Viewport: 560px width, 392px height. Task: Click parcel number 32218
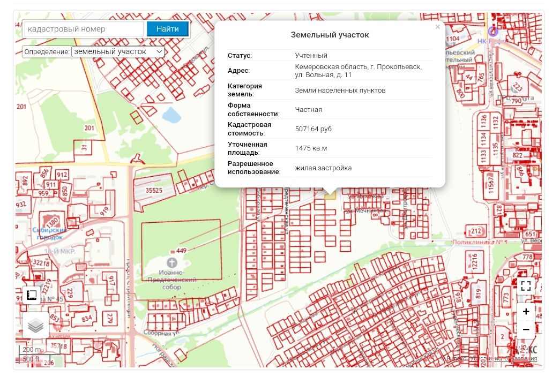coord(41,263)
